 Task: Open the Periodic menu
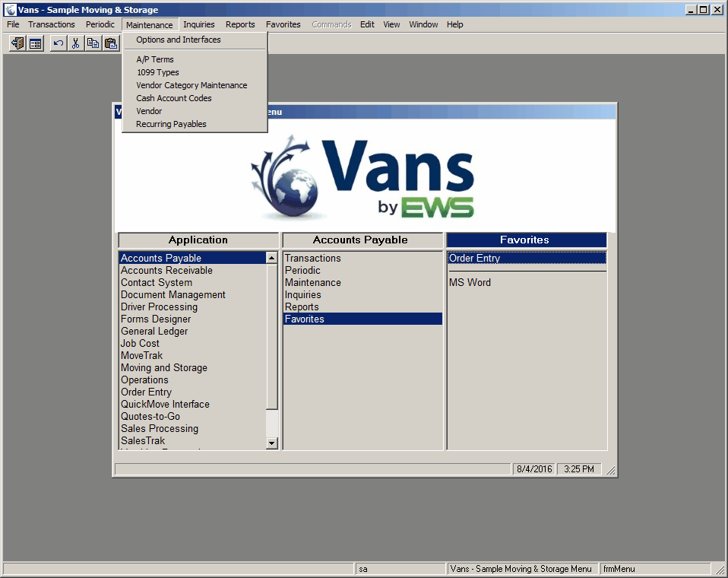(x=100, y=24)
